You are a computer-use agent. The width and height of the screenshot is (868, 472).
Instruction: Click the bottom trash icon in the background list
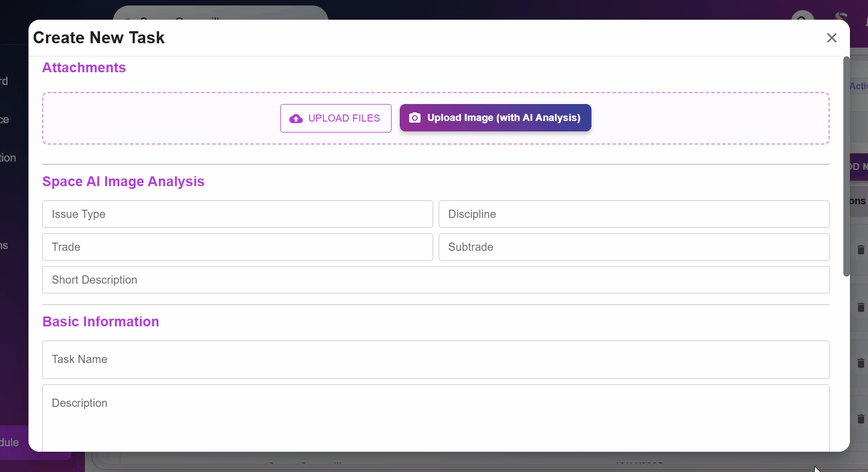coord(860,419)
